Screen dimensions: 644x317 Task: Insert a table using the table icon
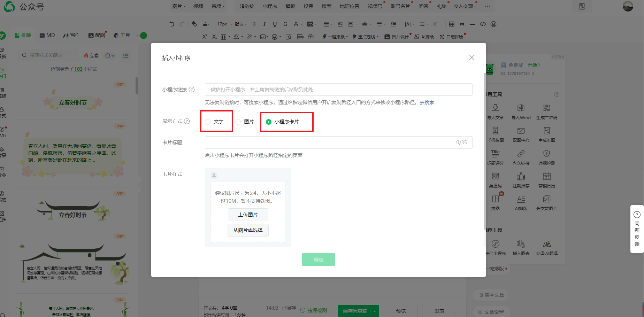(451, 24)
